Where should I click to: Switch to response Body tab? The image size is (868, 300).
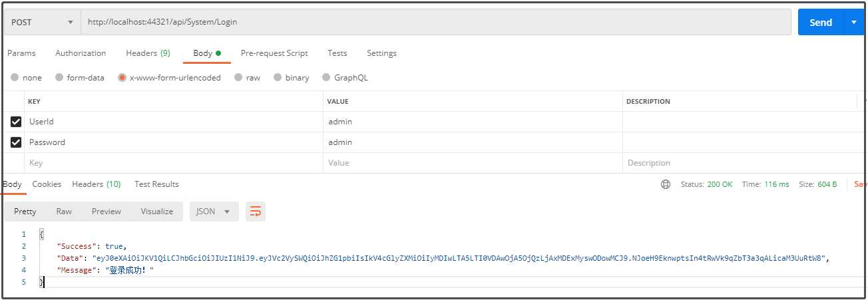point(12,184)
